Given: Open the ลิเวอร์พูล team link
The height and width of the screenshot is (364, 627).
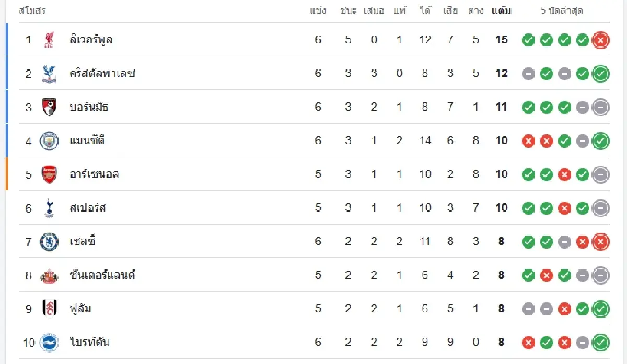Looking at the screenshot, I should (x=91, y=40).
